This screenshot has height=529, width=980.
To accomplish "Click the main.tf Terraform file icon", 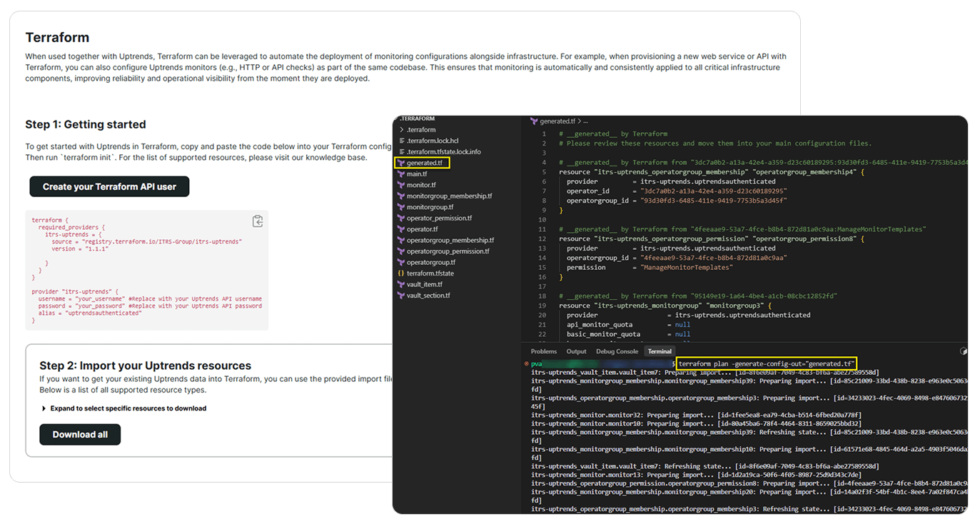I will [x=401, y=173].
